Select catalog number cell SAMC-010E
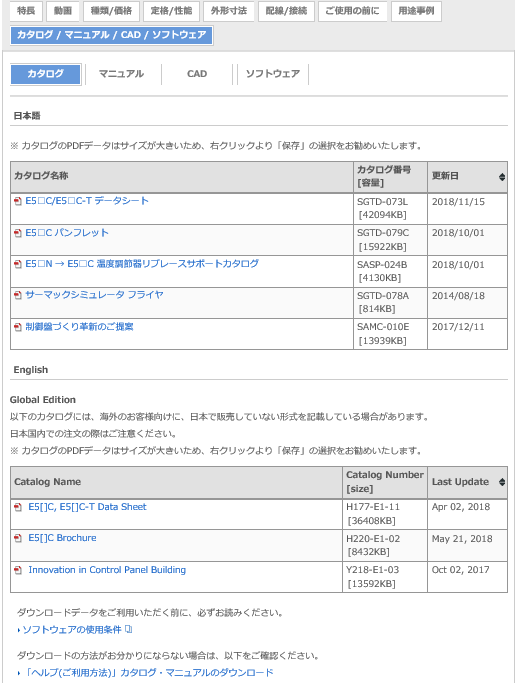This screenshot has height=683, width=522. [390, 334]
